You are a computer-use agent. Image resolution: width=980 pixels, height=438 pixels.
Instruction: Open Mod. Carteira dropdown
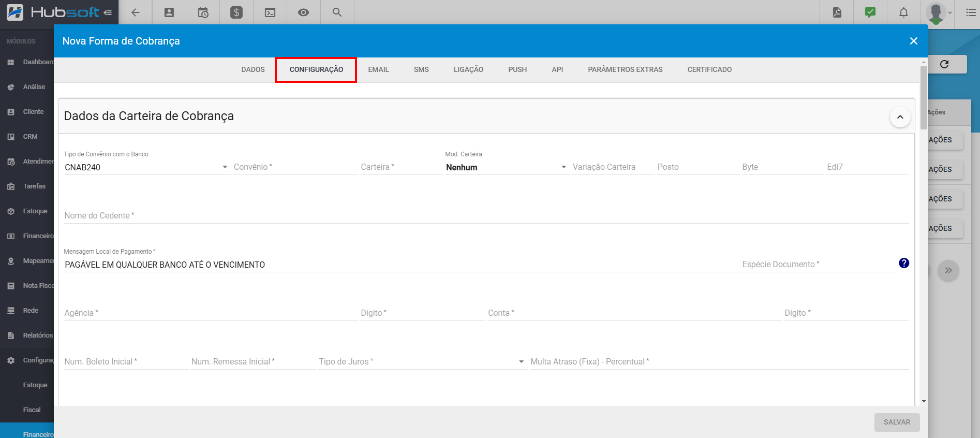tap(507, 167)
